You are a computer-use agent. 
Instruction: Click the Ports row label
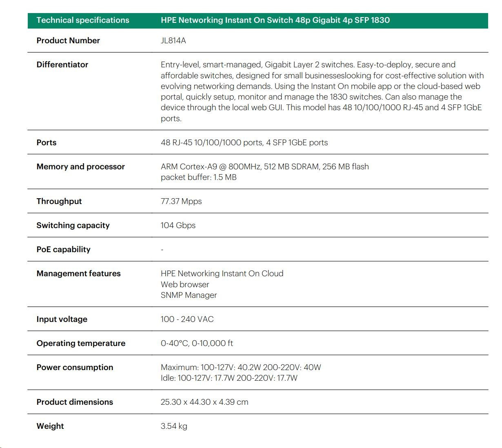click(46, 143)
